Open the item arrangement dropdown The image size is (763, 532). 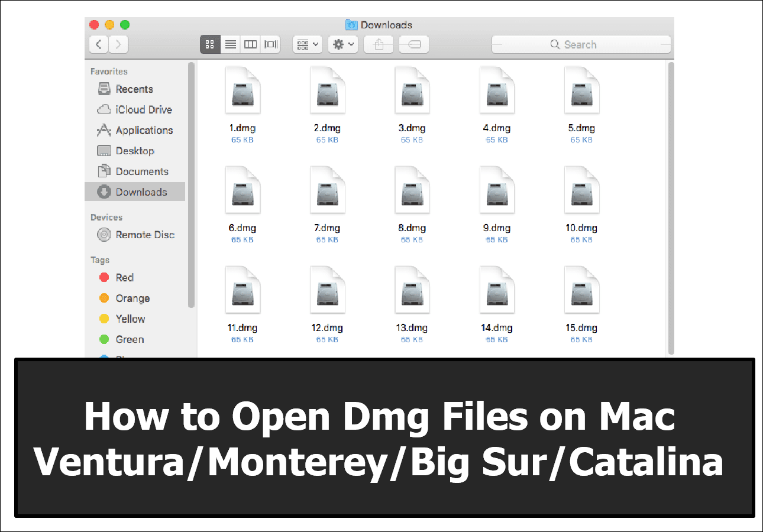pos(308,44)
